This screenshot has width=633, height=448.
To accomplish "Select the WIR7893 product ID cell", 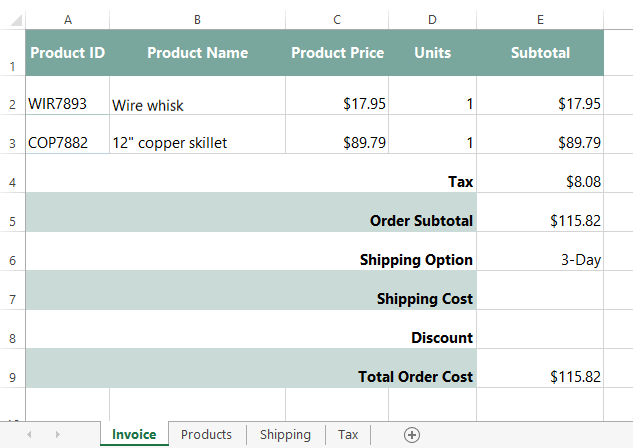I will (x=67, y=103).
